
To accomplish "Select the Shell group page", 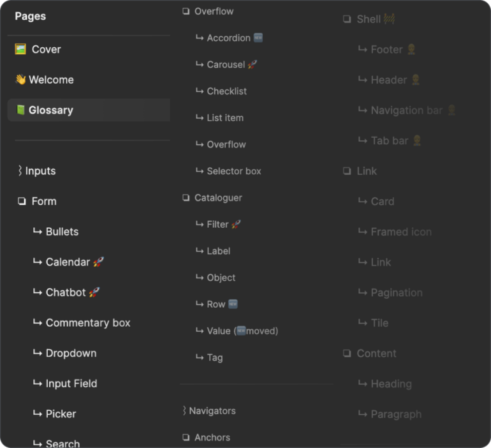I will click(x=369, y=19).
